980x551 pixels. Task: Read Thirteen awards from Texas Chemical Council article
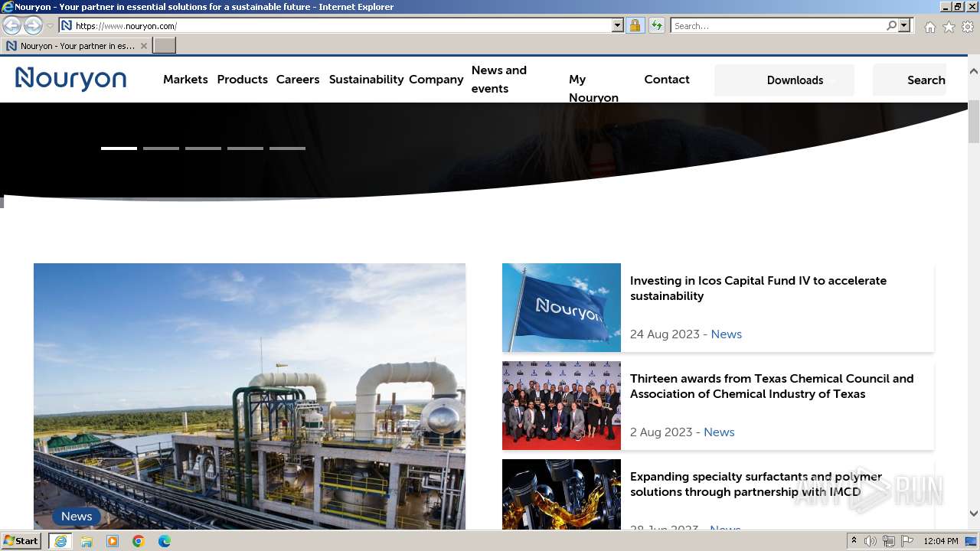click(x=772, y=386)
